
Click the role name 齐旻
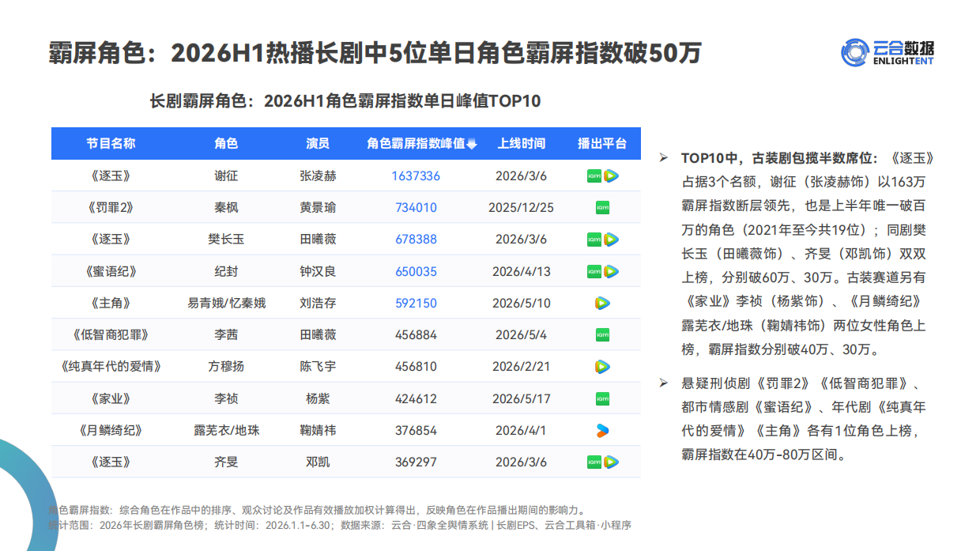226,462
